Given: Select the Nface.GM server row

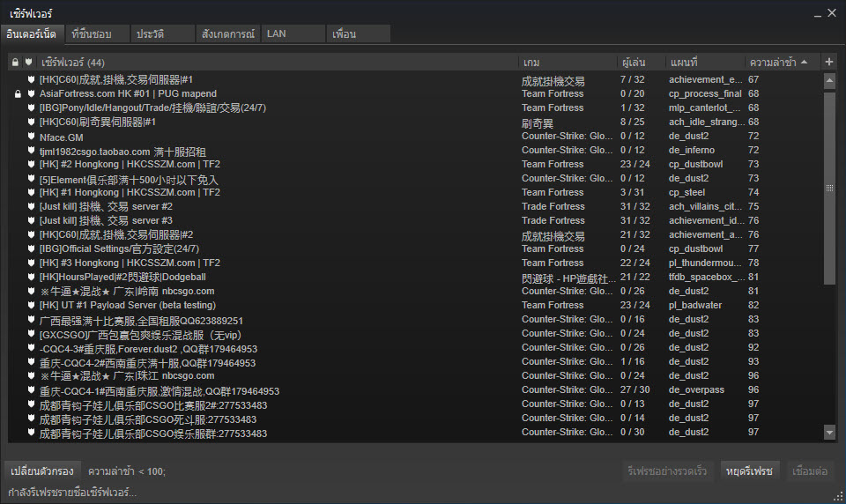Looking at the screenshot, I should tap(414, 136).
